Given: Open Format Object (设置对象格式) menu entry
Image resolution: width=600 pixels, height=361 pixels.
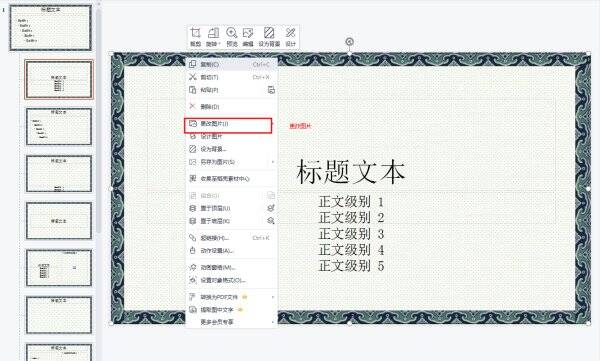Looking at the screenshot, I should [x=231, y=280].
